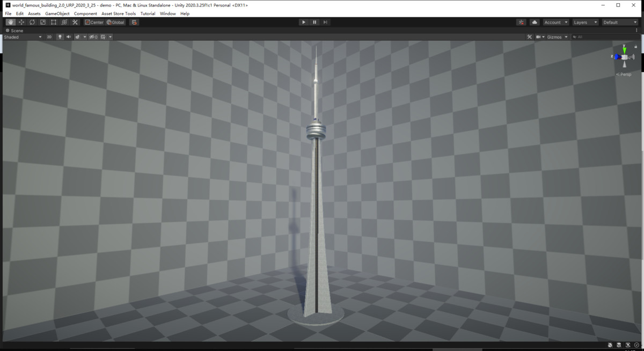Screen dimensions: 644x351
Task: Toggle 2D view mode
Action: [x=49, y=36]
